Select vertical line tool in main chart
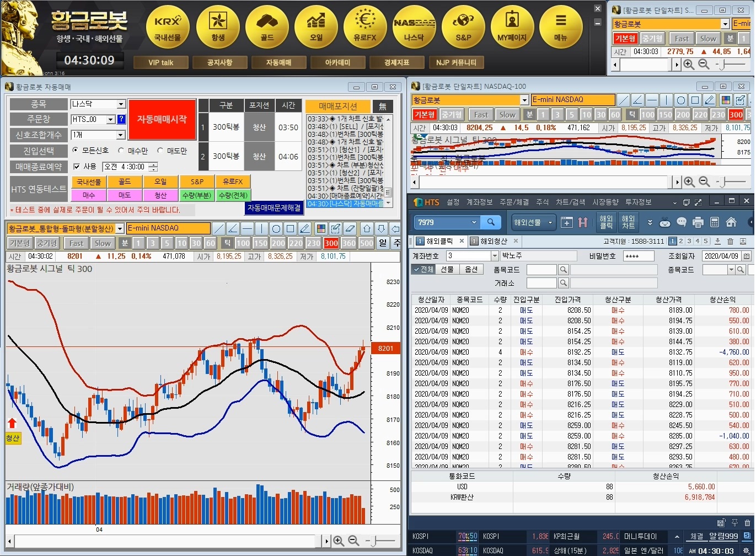Screen dimensions: 756x556 tap(262, 228)
